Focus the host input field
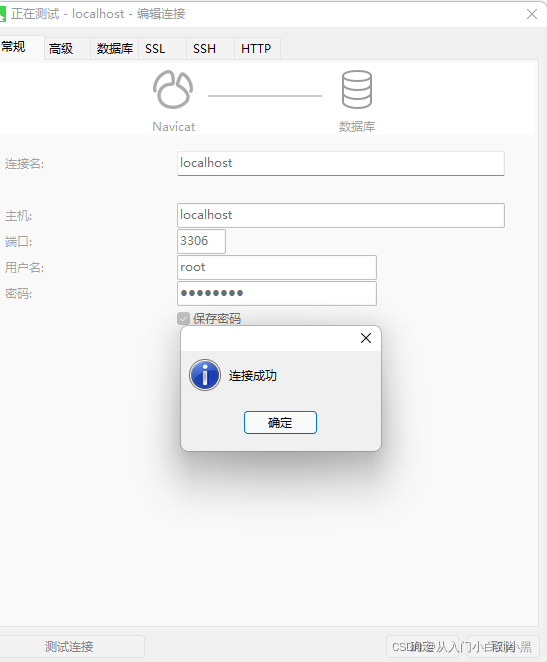 (341, 215)
